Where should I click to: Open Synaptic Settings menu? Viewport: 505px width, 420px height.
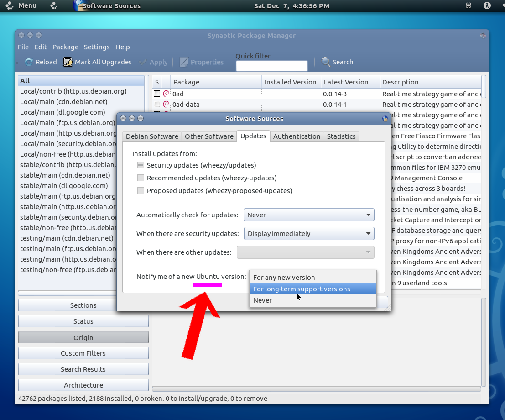[97, 47]
